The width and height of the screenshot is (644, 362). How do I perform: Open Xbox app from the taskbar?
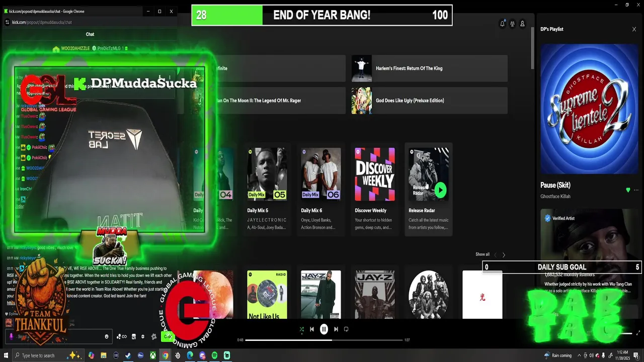(153, 355)
